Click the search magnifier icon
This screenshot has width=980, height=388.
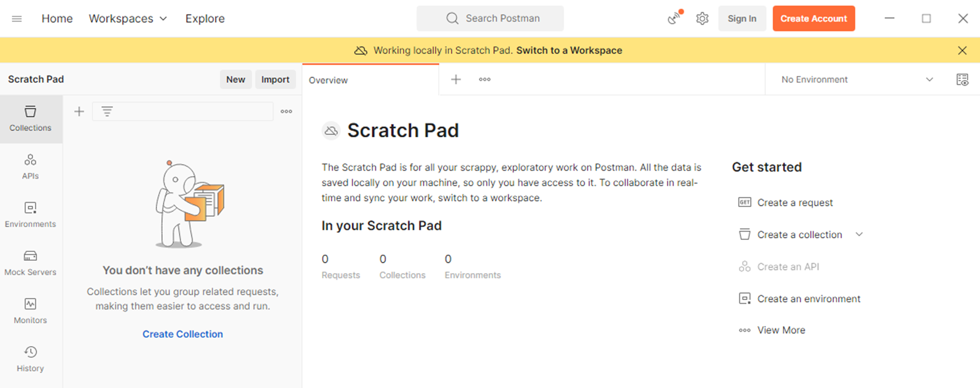pos(452,18)
